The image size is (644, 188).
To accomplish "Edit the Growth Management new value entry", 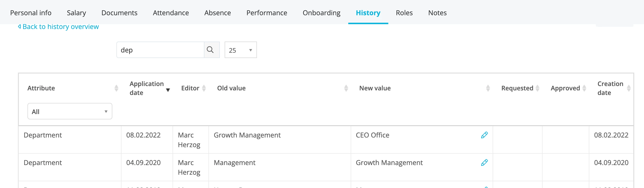I will pos(484,163).
